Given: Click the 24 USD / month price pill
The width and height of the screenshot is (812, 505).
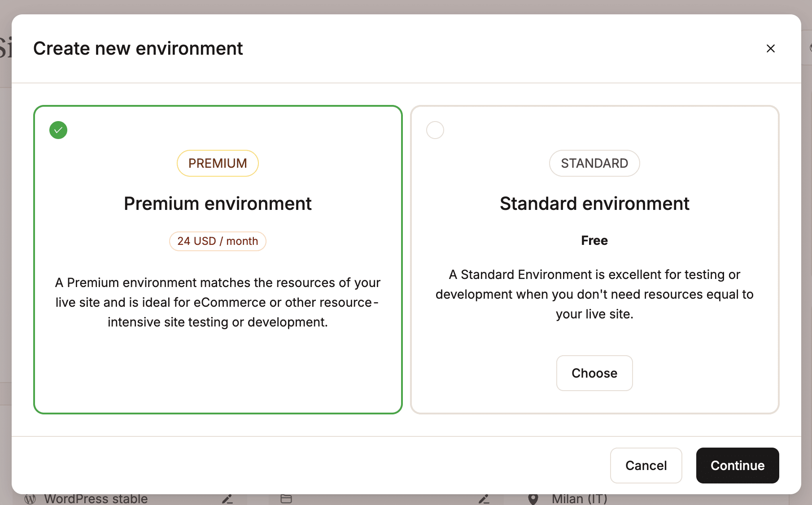Looking at the screenshot, I should point(218,241).
